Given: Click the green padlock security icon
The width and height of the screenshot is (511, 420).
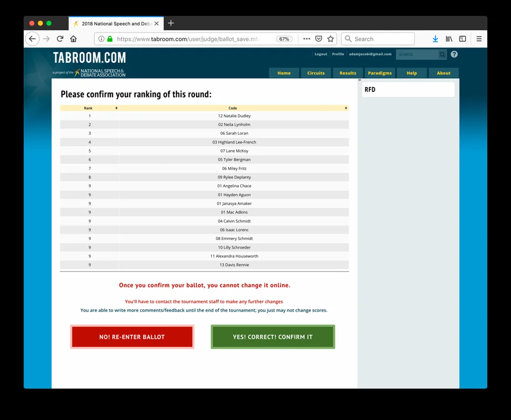Looking at the screenshot, I should (x=110, y=39).
